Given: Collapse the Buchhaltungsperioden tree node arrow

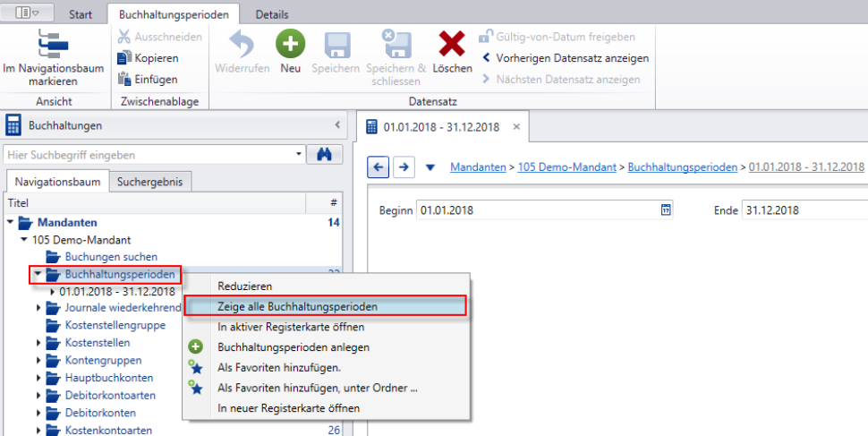Looking at the screenshot, I should 38,274.
